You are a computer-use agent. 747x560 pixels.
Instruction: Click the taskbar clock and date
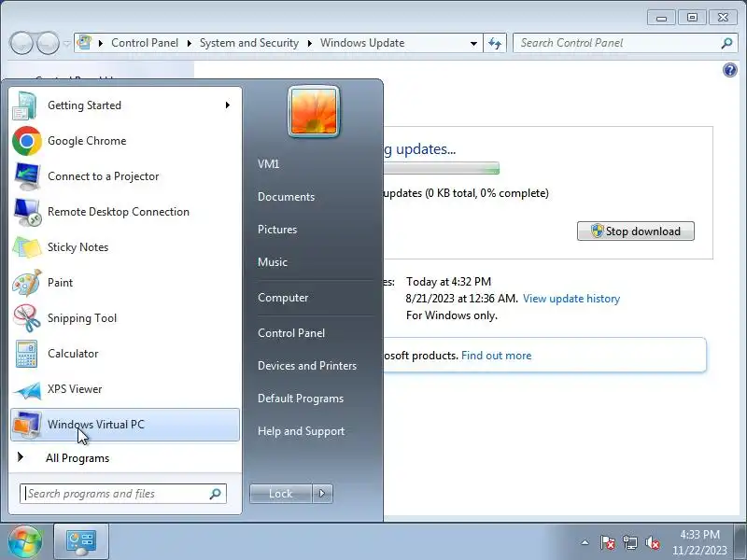(699, 542)
